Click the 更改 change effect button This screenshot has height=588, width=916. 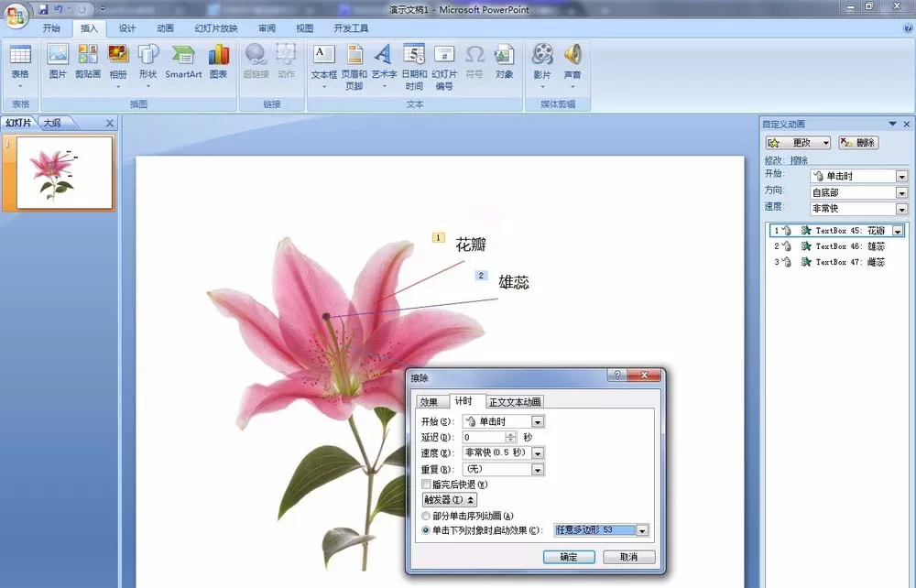point(798,143)
